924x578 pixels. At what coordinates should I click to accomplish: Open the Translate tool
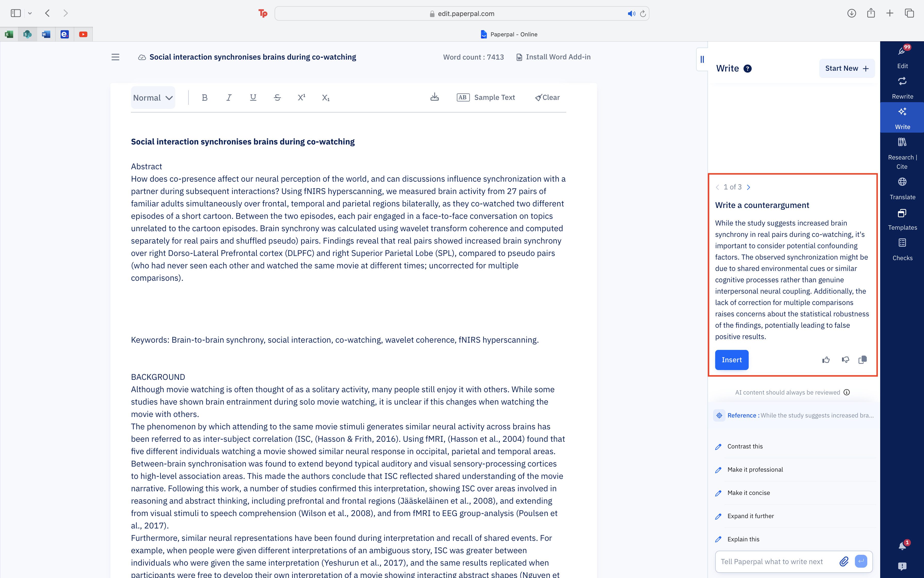click(902, 188)
